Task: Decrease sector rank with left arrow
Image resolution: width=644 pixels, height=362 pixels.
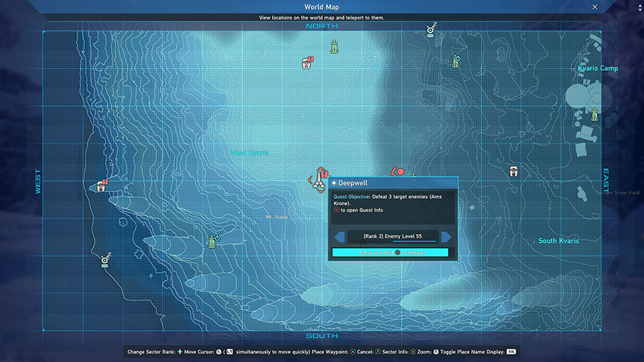Action: (340, 237)
